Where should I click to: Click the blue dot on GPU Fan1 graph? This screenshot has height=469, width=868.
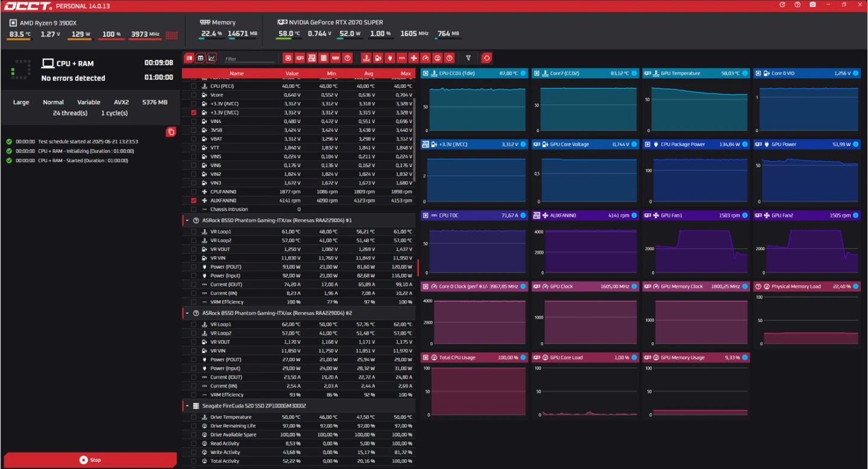click(x=745, y=215)
